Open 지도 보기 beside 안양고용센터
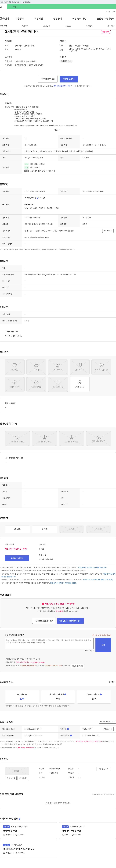 coord(108,729)
